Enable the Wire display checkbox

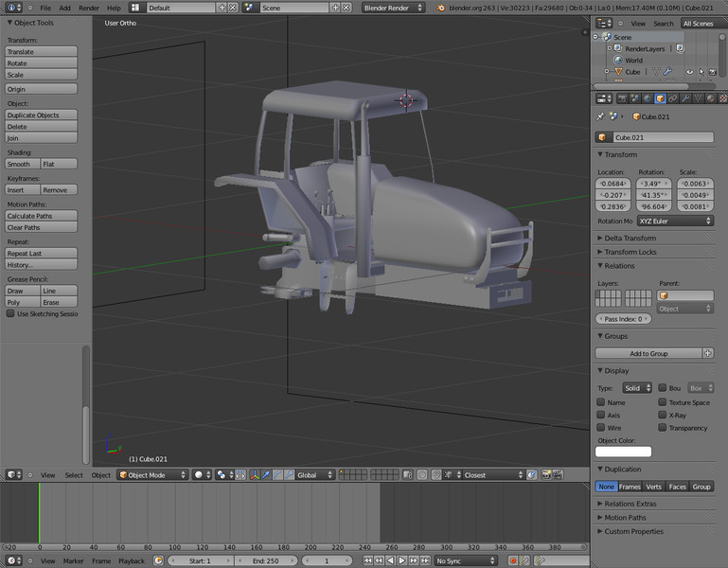[601, 427]
